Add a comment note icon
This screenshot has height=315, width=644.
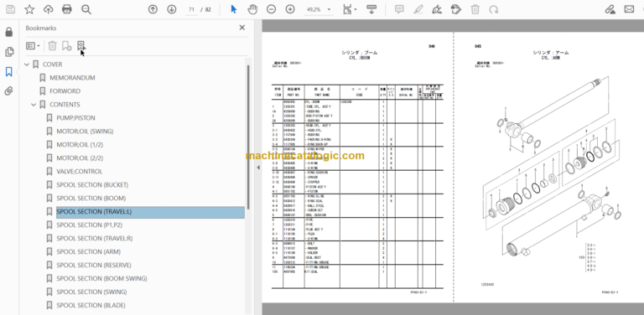(399, 9)
